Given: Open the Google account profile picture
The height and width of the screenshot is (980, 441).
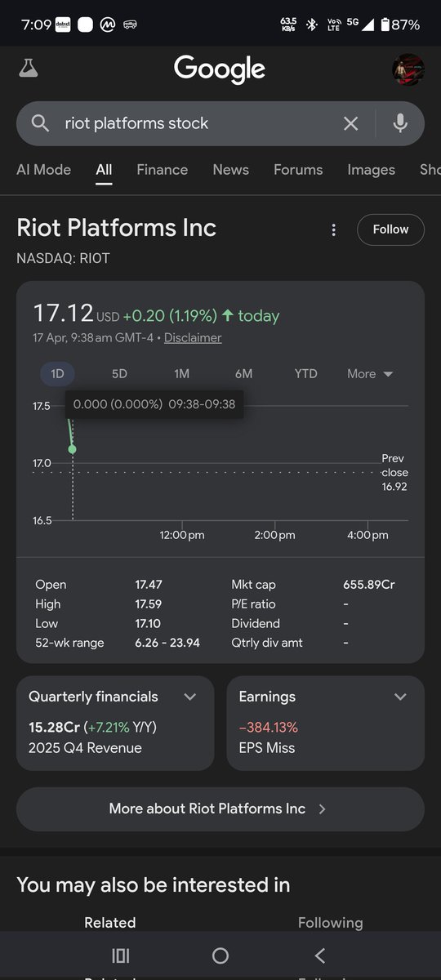Looking at the screenshot, I should 408,69.
